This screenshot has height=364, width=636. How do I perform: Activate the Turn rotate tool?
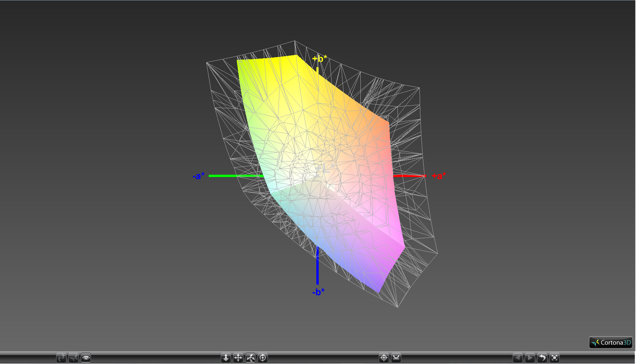click(250, 358)
